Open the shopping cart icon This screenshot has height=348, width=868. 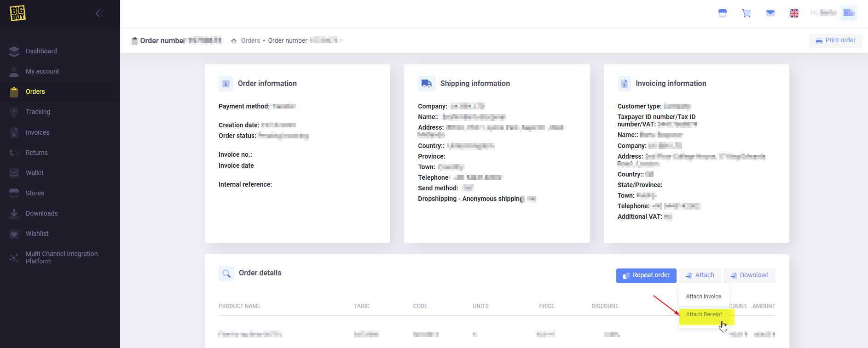746,13
